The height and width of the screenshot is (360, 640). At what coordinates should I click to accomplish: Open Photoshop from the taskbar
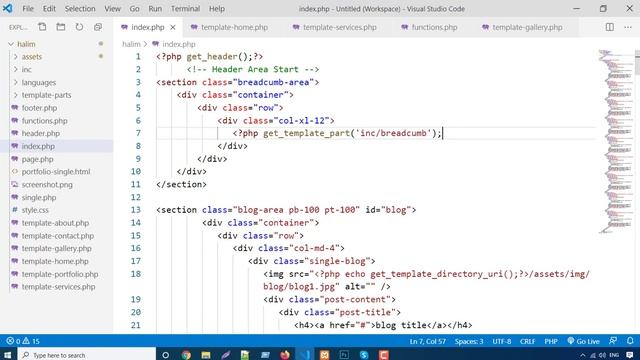[344, 355]
